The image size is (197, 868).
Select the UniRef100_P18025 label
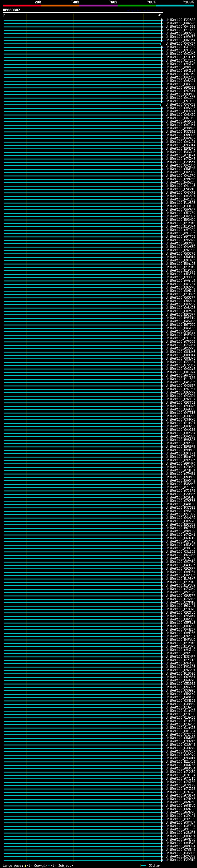[x=180, y=294]
